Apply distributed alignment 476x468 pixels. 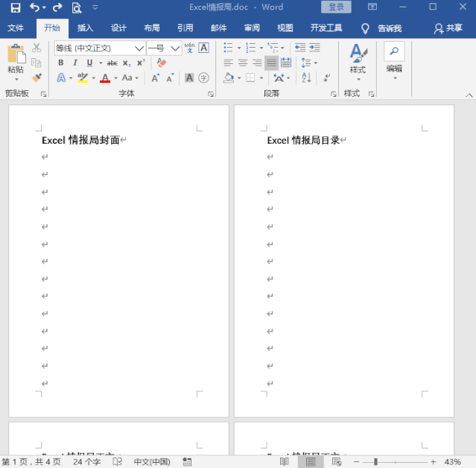tap(286, 63)
